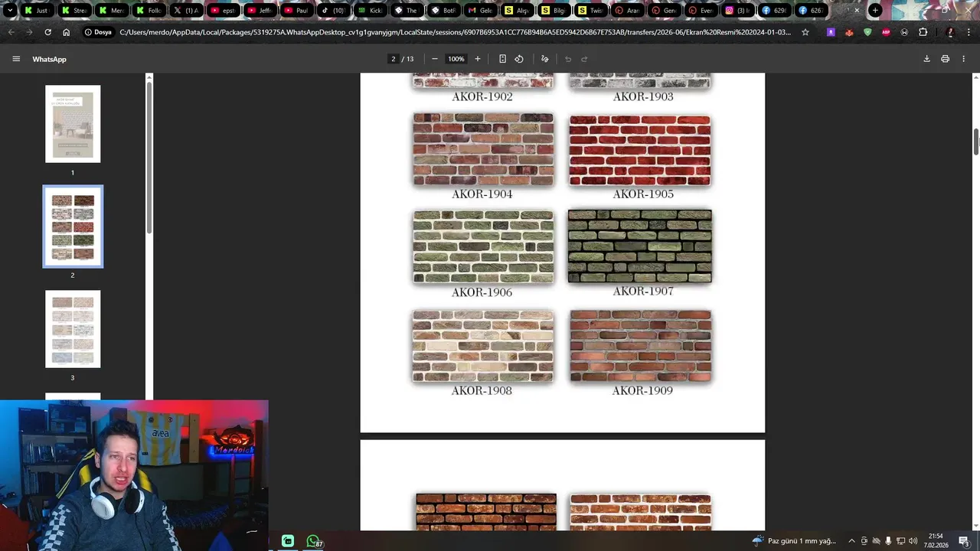Click the AKOR-1908 beige brick image
This screenshot has height=551, width=980.
(482, 346)
